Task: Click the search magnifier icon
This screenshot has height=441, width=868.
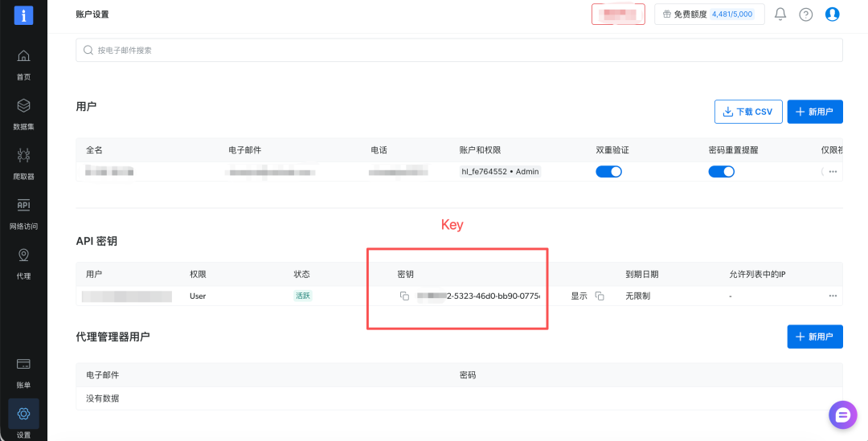Action: click(x=88, y=51)
